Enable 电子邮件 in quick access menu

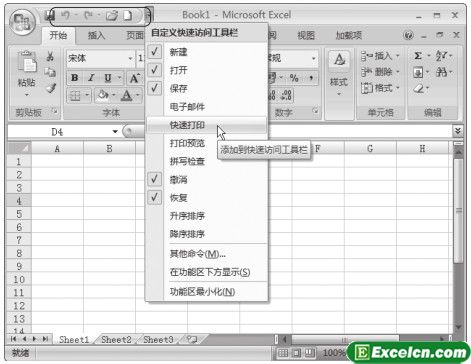[x=207, y=107]
